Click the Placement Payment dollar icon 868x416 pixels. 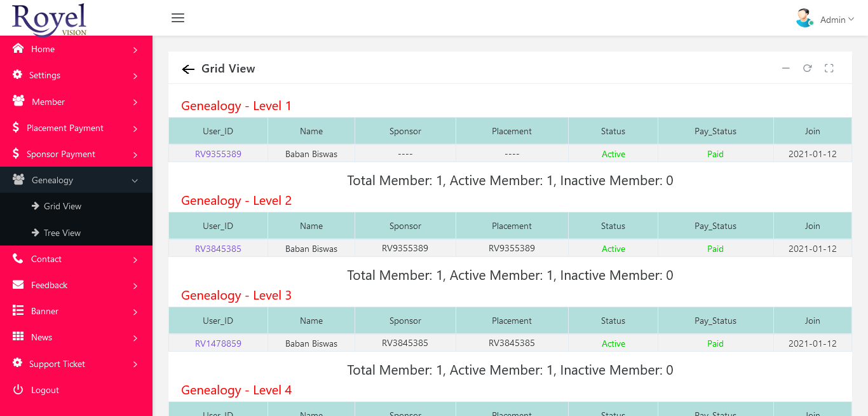16,127
